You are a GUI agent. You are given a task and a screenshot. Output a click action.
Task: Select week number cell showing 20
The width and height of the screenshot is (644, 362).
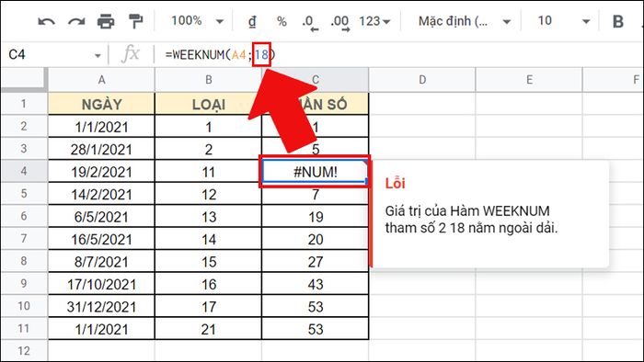coord(315,239)
